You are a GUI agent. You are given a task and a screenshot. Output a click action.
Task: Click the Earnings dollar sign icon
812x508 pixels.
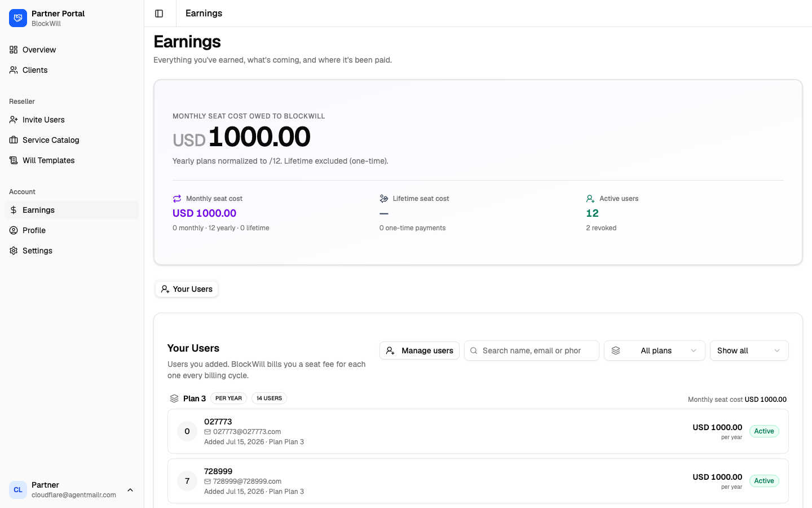(14, 210)
